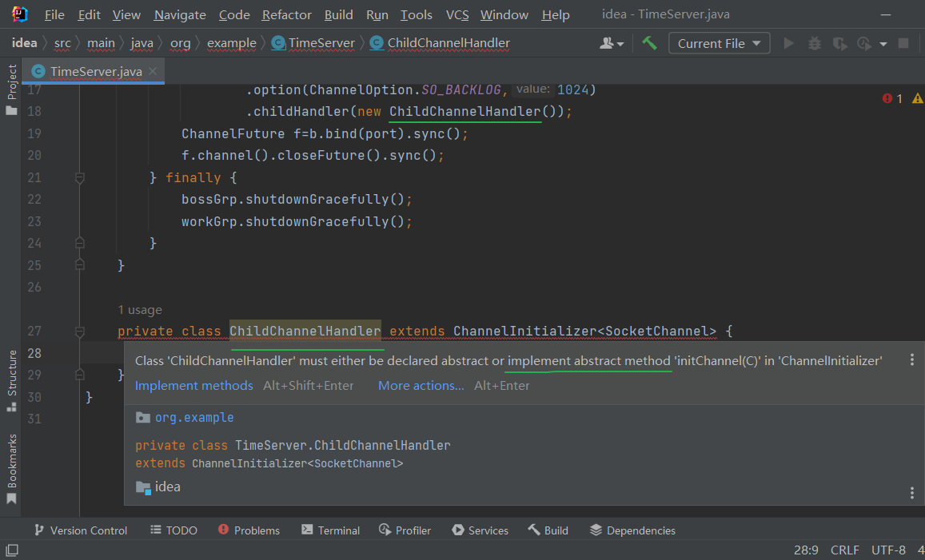Click the src breadcrumb
925x560 pixels.
click(x=62, y=43)
